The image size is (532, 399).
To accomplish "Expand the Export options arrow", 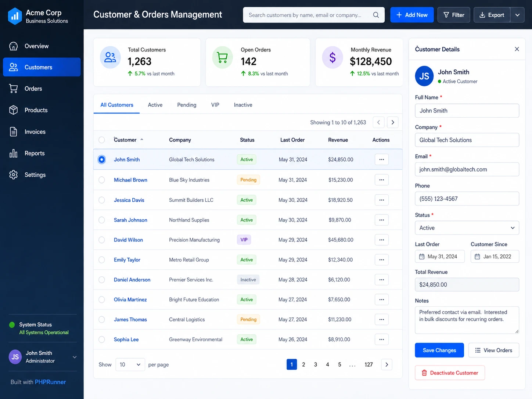I will 517,15.
